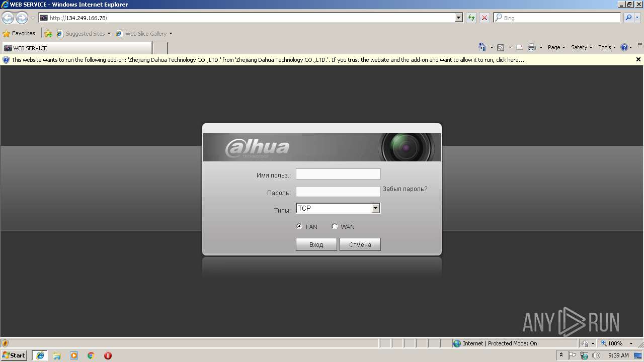
Task: Select the LAN radio button
Action: (299, 227)
